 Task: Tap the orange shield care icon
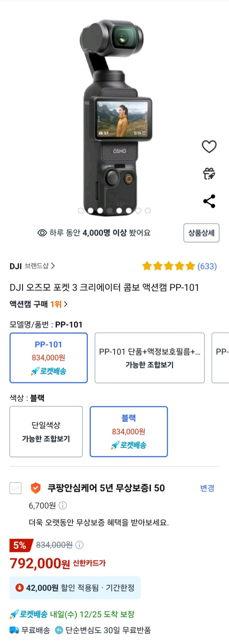click(x=36, y=488)
